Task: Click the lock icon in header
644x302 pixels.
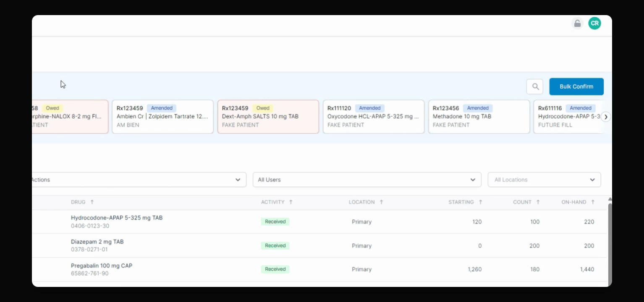Action: point(577,23)
